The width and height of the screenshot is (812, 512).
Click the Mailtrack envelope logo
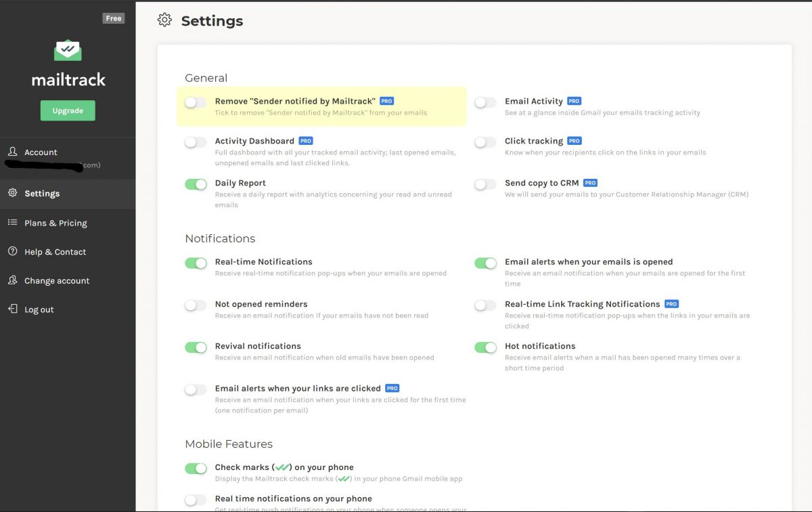(x=68, y=51)
